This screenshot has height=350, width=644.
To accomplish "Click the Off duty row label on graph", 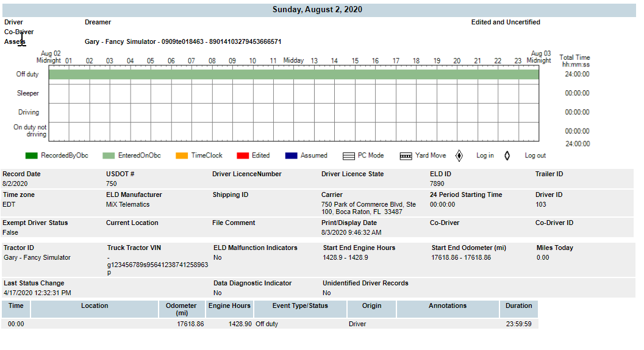I will (27, 74).
